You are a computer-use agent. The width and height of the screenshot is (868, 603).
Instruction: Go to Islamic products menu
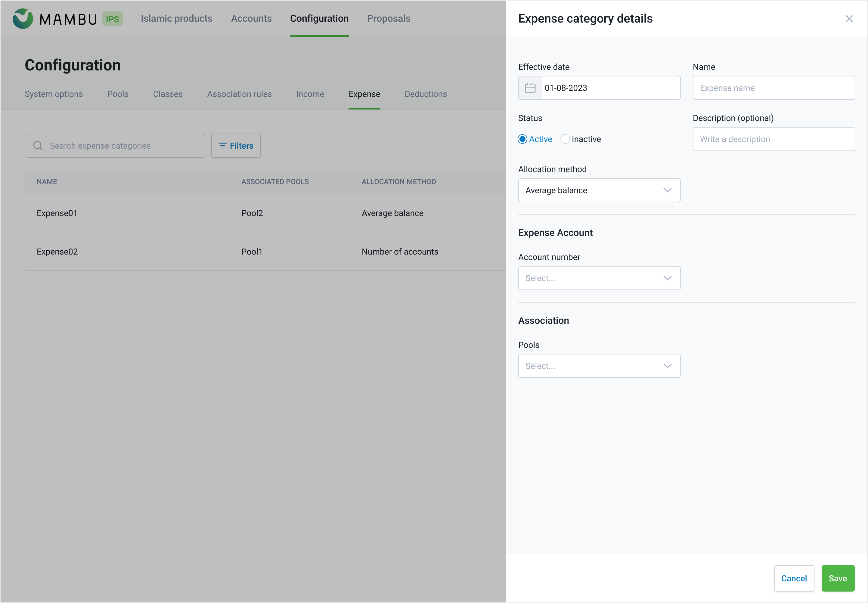point(176,19)
